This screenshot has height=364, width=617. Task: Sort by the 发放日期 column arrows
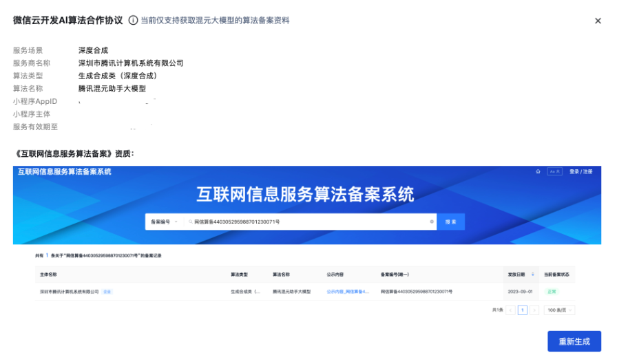click(x=533, y=275)
